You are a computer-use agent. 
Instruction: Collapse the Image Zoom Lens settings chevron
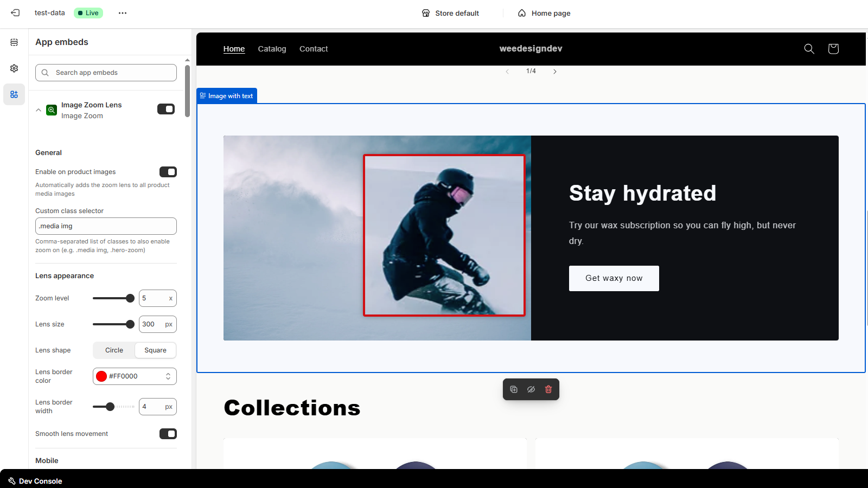tap(39, 110)
